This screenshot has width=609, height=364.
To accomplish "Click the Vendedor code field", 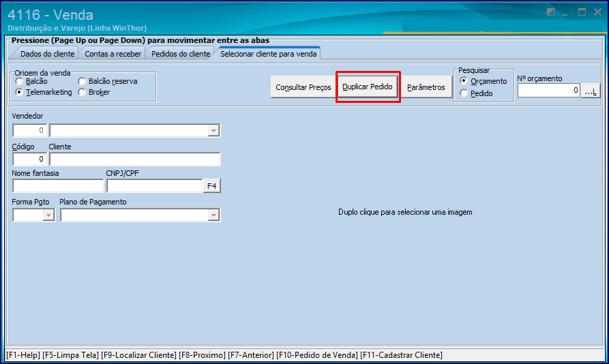I will (30, 131).
